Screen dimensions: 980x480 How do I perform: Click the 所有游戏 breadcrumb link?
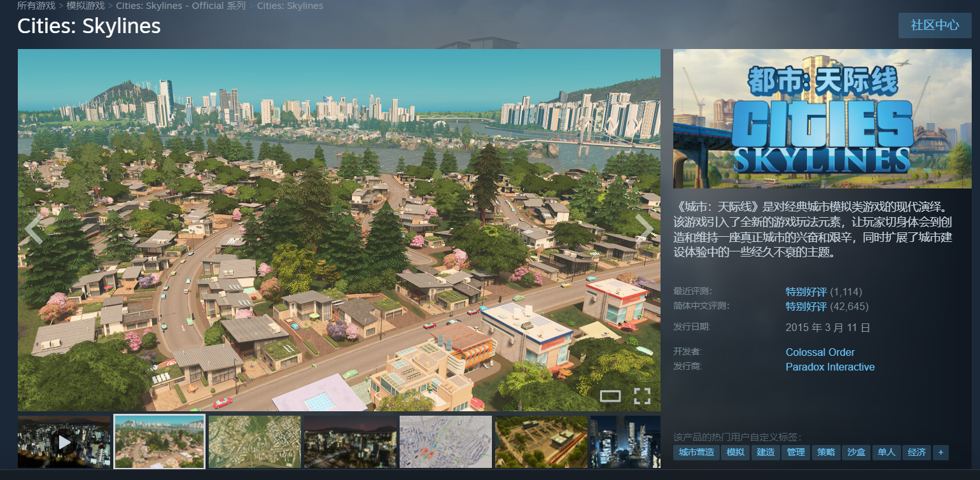[x=36, y=6]
